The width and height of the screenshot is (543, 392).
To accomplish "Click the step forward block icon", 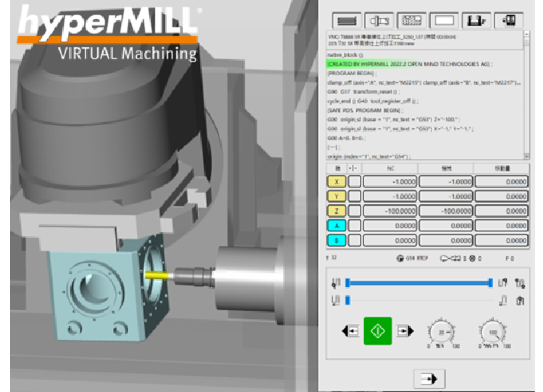I will point(405,331).
